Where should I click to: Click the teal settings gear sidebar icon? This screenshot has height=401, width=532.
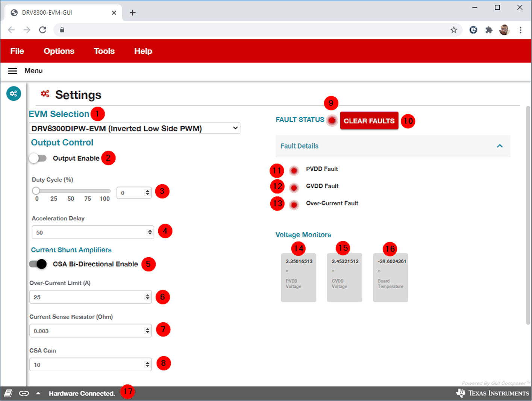click(x=14, y=94)
